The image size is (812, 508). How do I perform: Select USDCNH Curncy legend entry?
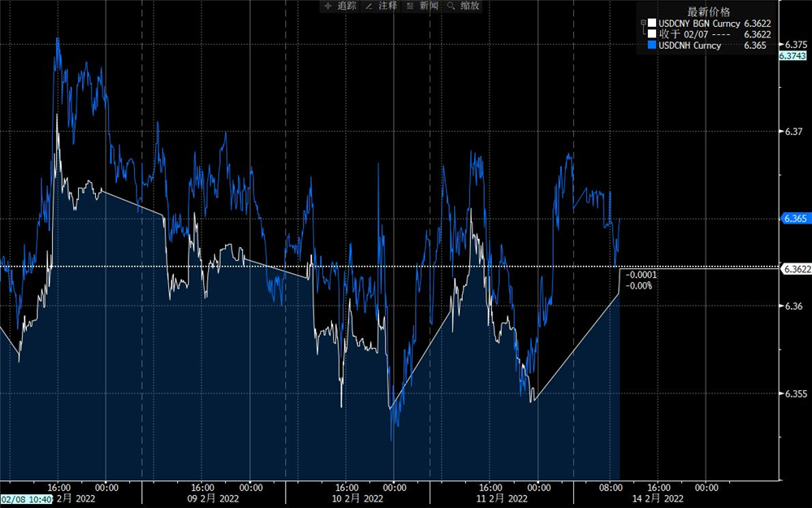pos(689,46)
